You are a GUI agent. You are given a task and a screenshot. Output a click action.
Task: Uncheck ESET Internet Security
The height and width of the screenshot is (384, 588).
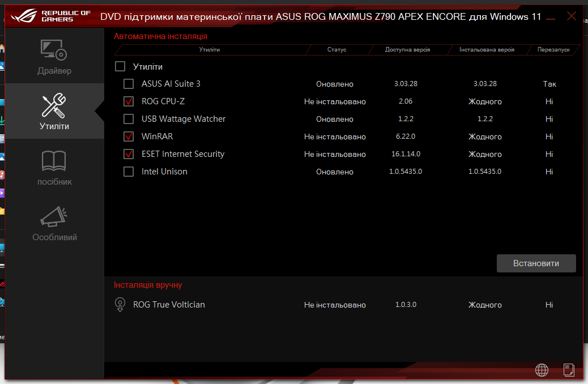coord(128,154)
